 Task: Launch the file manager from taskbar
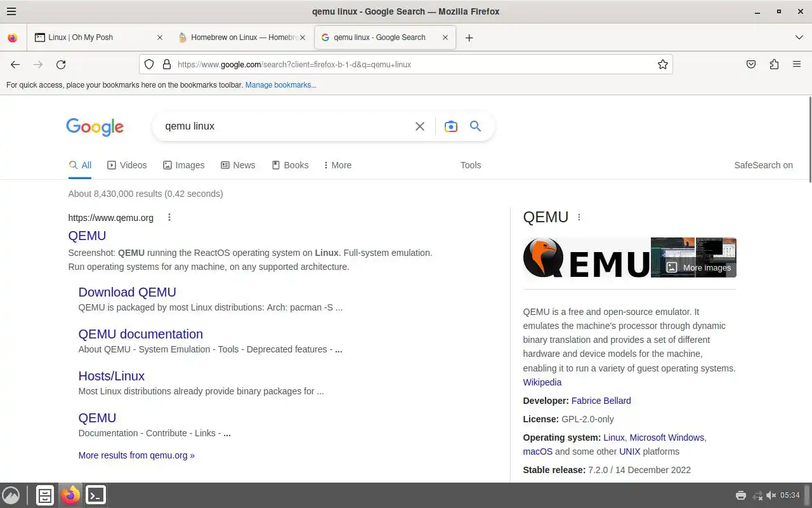click(x=45, y=495)
